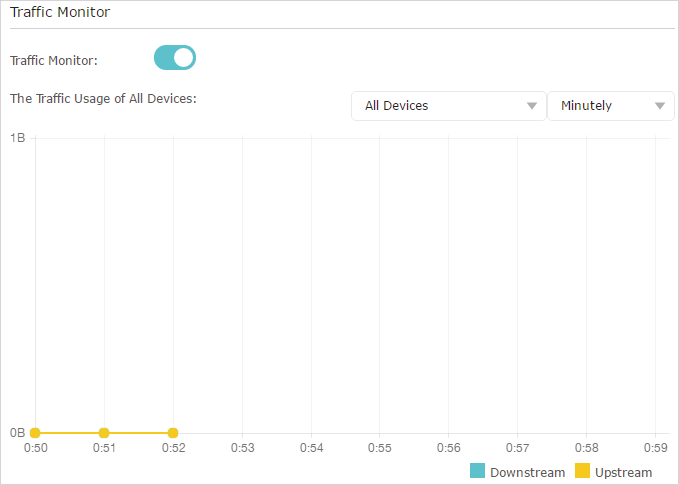This screenshot has width=679, height=485.
Task: Click the Traffic Usage of All Devices label
Action: [103, 99]
